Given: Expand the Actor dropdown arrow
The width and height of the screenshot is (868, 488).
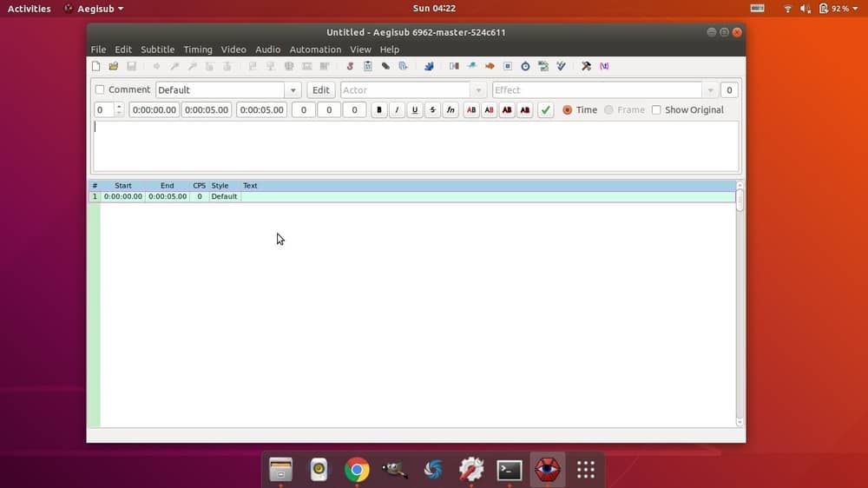Looking at the screenshot, I should [478, 89].
